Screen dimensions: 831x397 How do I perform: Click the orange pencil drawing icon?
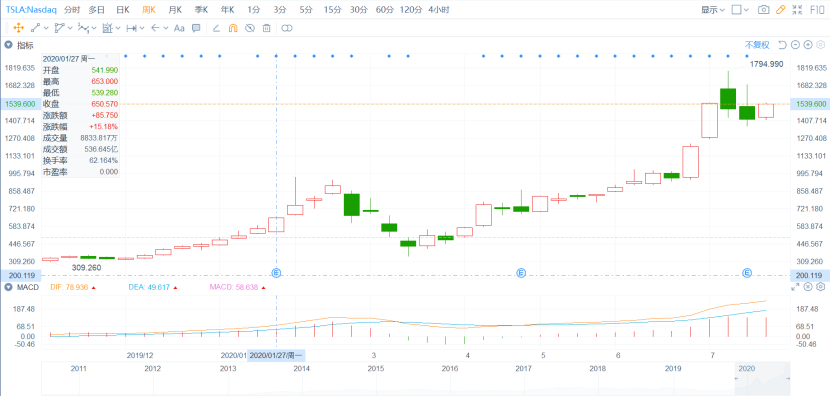coord(780,10)
